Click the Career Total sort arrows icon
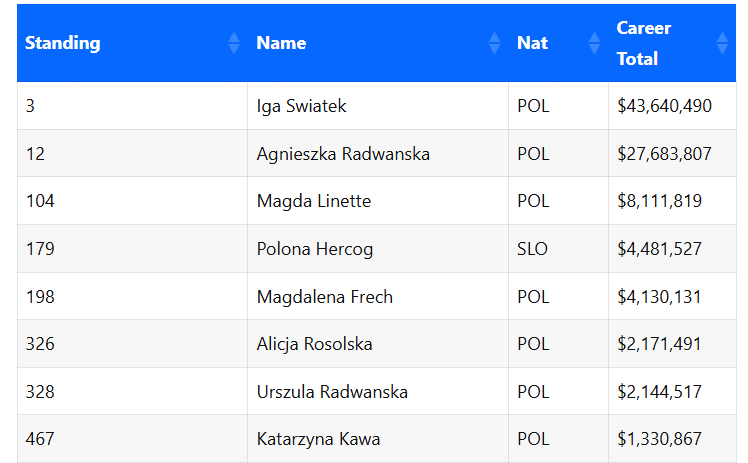Image resolution: width=748 pixels, height=463 pixels. pos(723,43)
